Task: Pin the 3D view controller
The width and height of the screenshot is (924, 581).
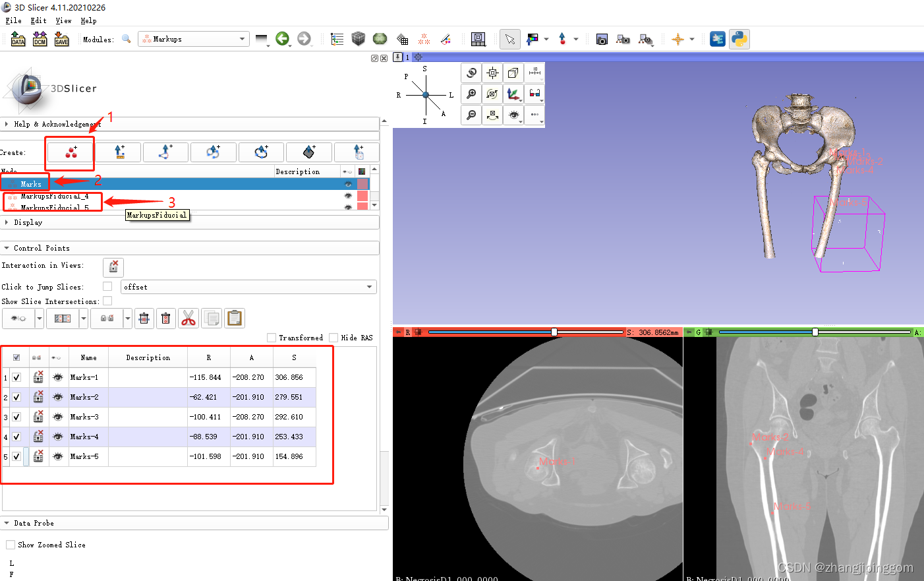Action: [x=398, y=57]
